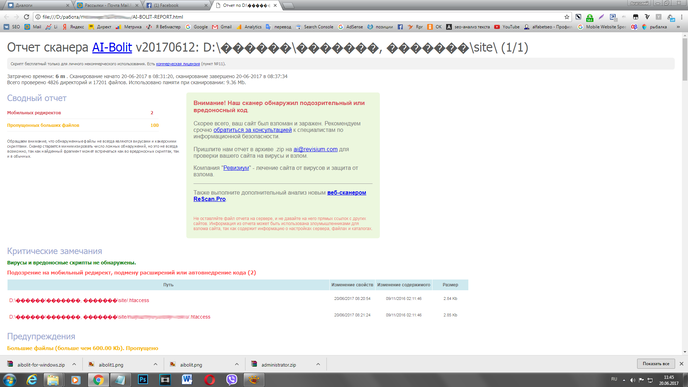Expand options for aibolit1.png download
Viewport: 688px width, 387px height.
click(155, 364)
